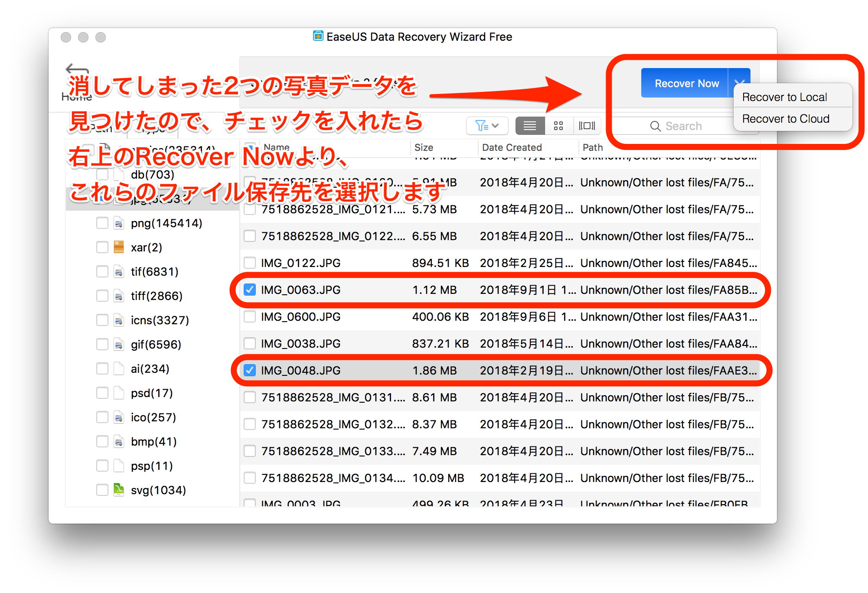
Task: Click the search magnifier icon
Action: pyautogui.click(x=655, y=126)
